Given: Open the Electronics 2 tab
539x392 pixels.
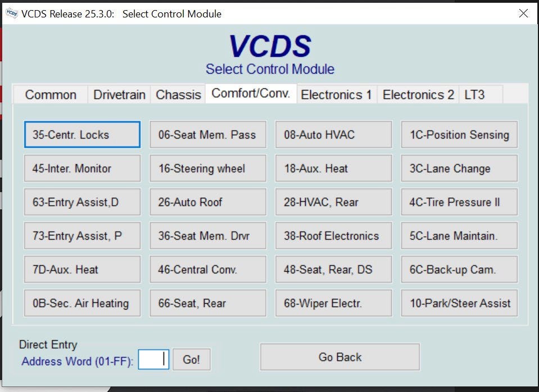Looking at the screenshot, I should pyautogui.click(x=418, y=94).
